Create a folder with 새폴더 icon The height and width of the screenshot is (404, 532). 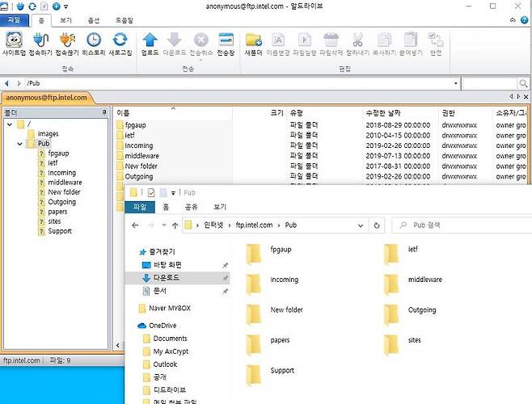click(x=253, y=44)
